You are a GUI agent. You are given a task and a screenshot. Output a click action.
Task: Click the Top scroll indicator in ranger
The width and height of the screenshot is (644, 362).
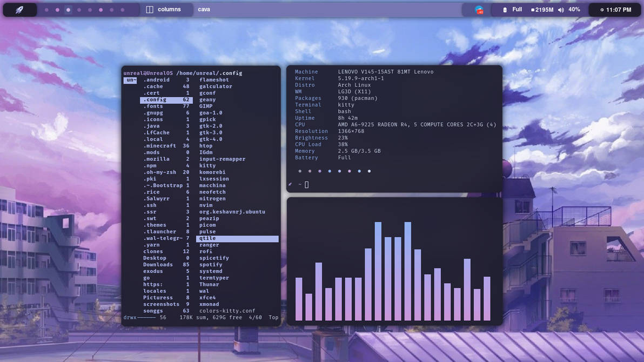tap(273, 317)
